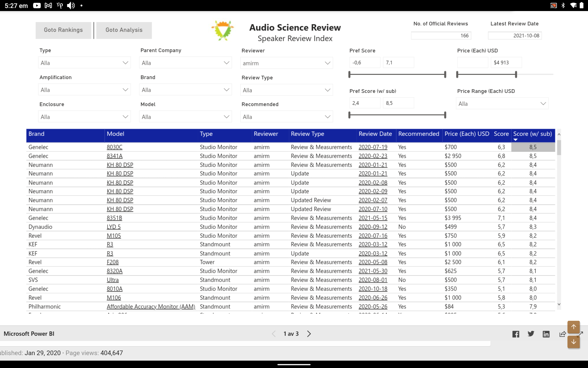Click the empty Price minimum field
Viewport: 588px width, 368px height.
click(473, 63)
